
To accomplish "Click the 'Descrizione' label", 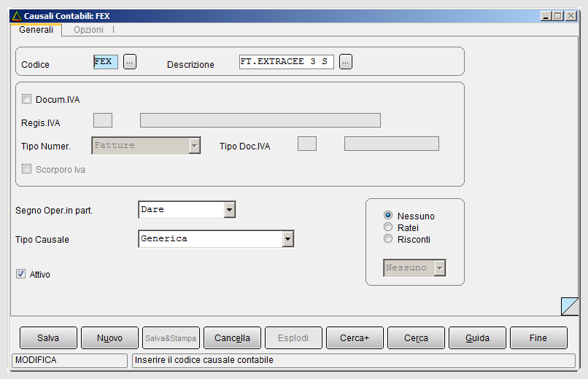I will (190, 65).
